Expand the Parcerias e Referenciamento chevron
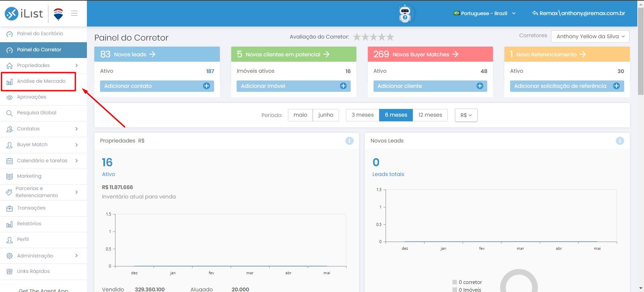The image size is (644, 292). point(77,192)
